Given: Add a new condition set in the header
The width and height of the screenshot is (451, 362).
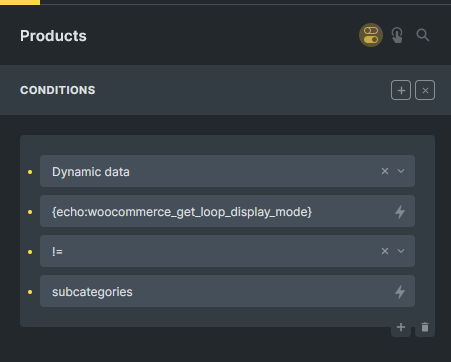Looking at the screenshot, I should pyautogui.click(x=401, y=90).
